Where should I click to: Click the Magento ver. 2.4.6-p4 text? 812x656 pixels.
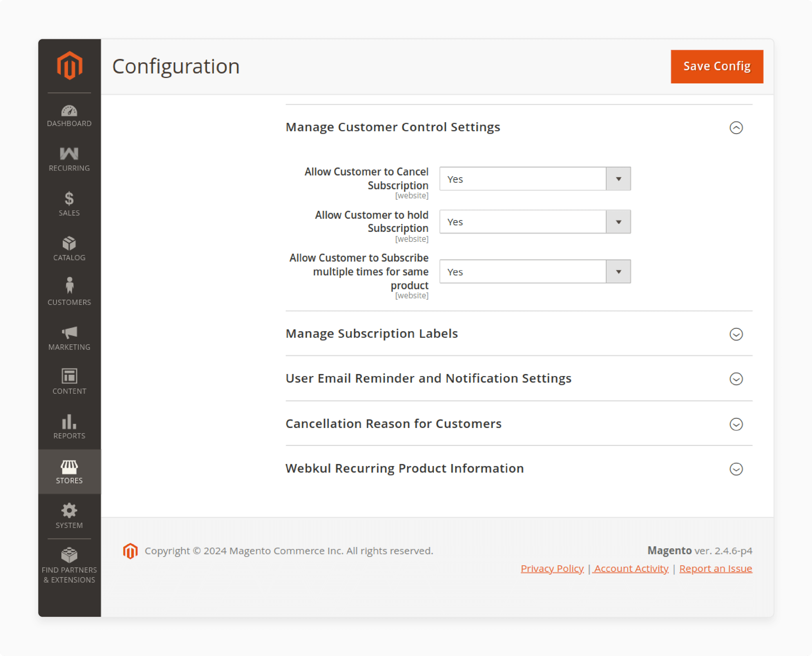pyautogui.click(x=700, y=551)
